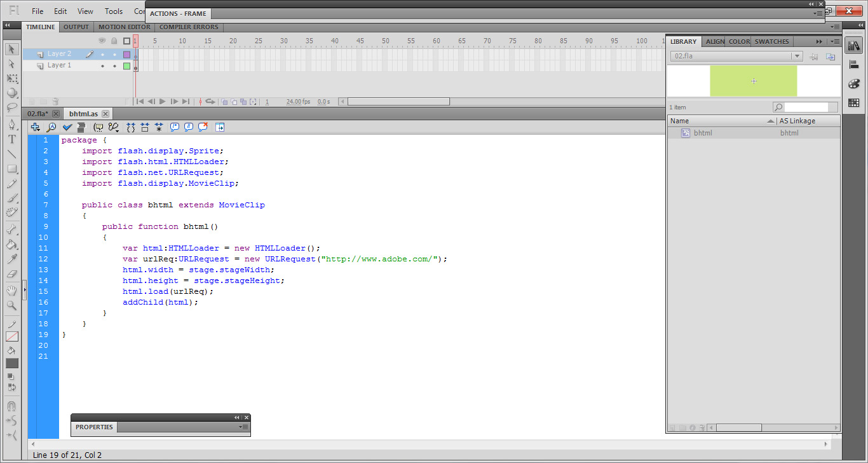The height and width of the screenshot is (463, 868).
Task: Select the Rectangle tool
Action: (x=11, y=169)
